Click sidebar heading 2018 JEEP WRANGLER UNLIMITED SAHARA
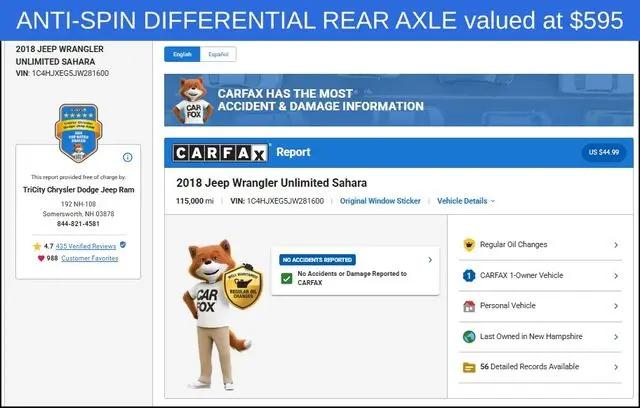Image resolution: width=640 pixels, height=408 pixels. click(x=60, y=55)
